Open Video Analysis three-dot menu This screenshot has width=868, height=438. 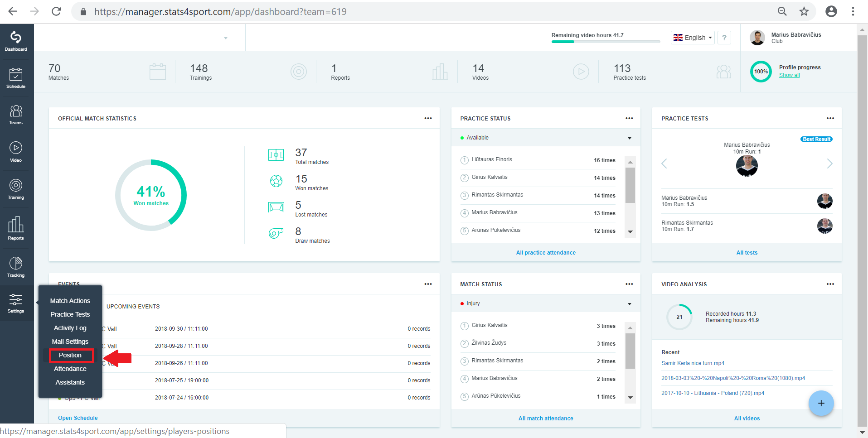[x=830, y=284]
